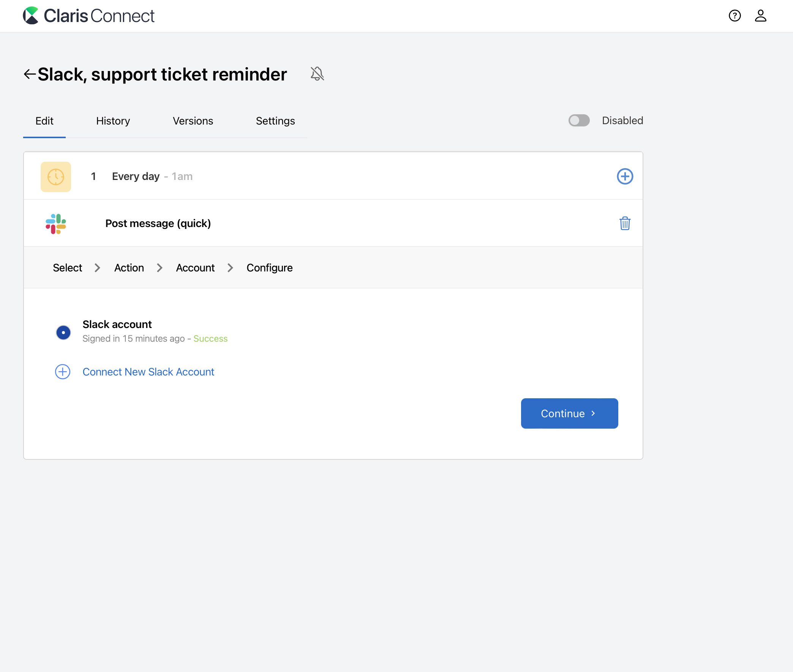Delete the Slack step using trash icon
The image size is (793, 672).
point(625,223)
